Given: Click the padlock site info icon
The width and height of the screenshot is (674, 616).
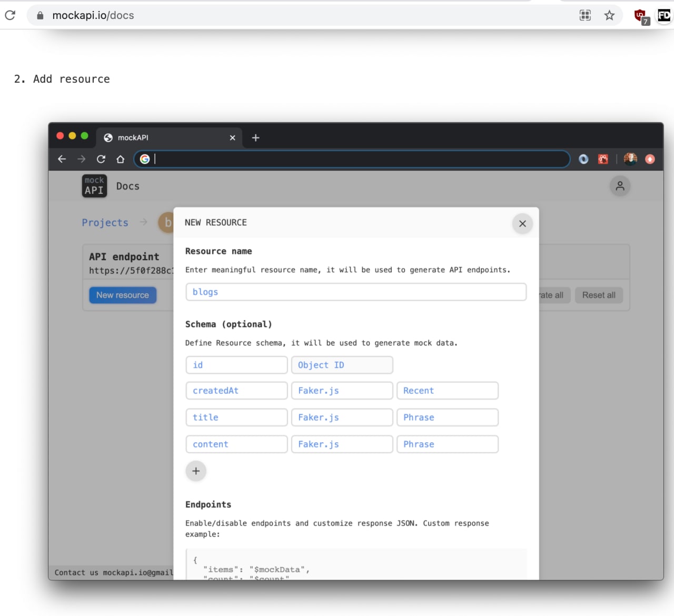Looking at the screenshot, I should (x=40, y=15).
